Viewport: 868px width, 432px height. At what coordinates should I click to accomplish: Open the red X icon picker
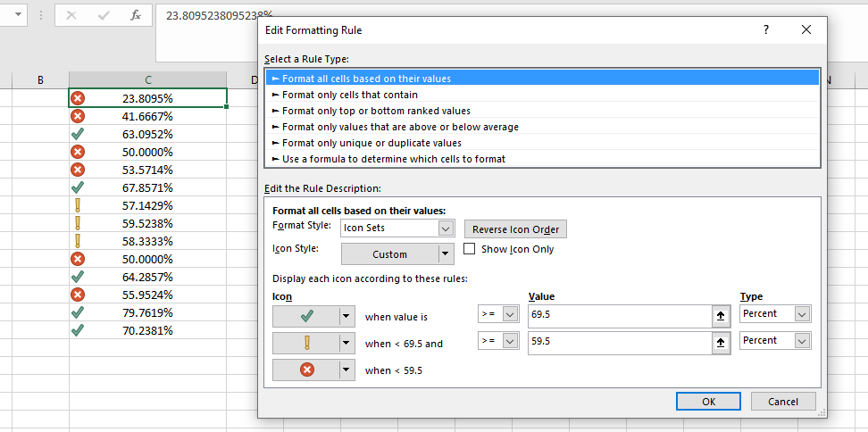coord(346,368)
